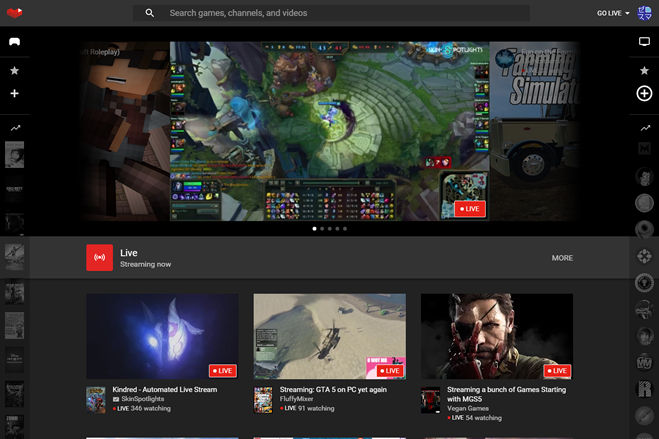The height and width of the screenshot is (439, 659).
Task: Open Streaming: GTA 5 on PC title
Action: (333, 389)
